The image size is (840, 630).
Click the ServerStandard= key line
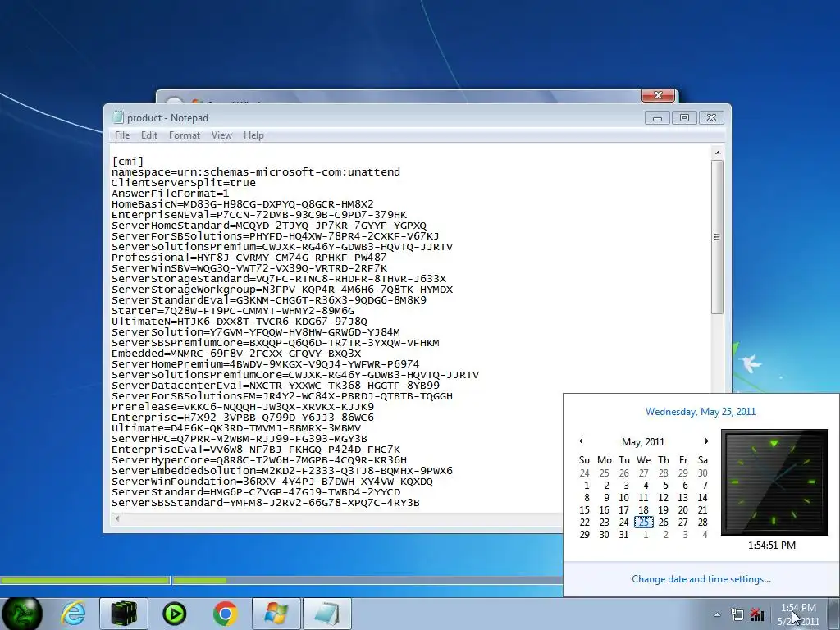click(256, 492)
